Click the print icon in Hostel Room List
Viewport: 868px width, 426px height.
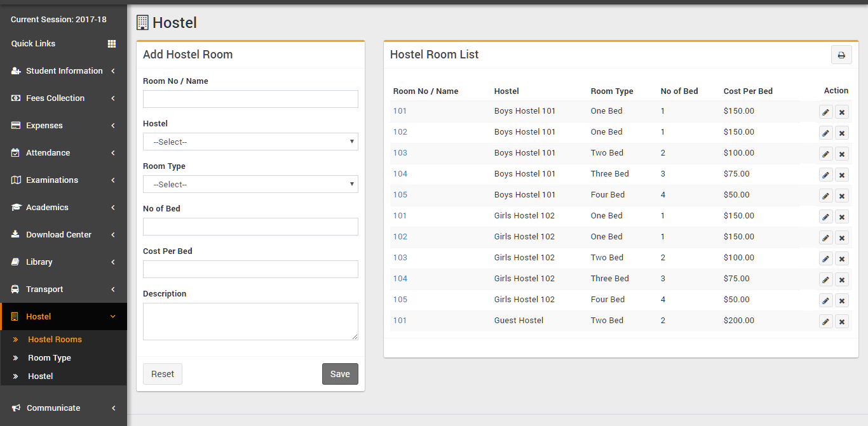(841, 55)
